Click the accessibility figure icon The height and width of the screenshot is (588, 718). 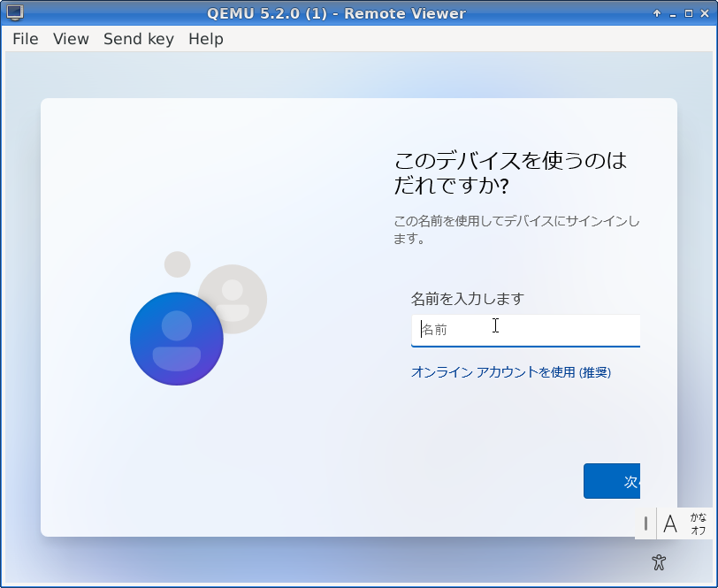pyautogui.click(x=658, y=561)
